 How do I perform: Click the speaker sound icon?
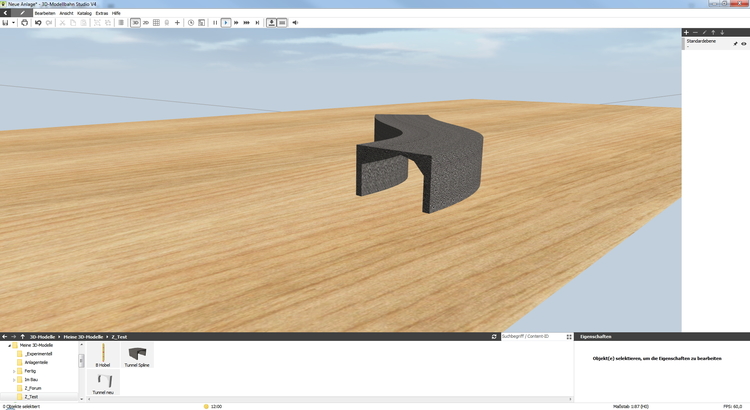point(295,22)
